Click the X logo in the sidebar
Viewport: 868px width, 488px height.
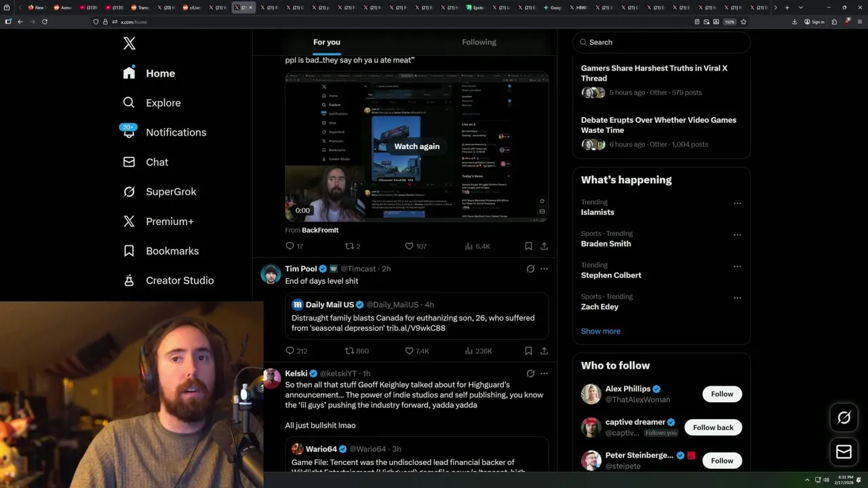click(130, 43)
